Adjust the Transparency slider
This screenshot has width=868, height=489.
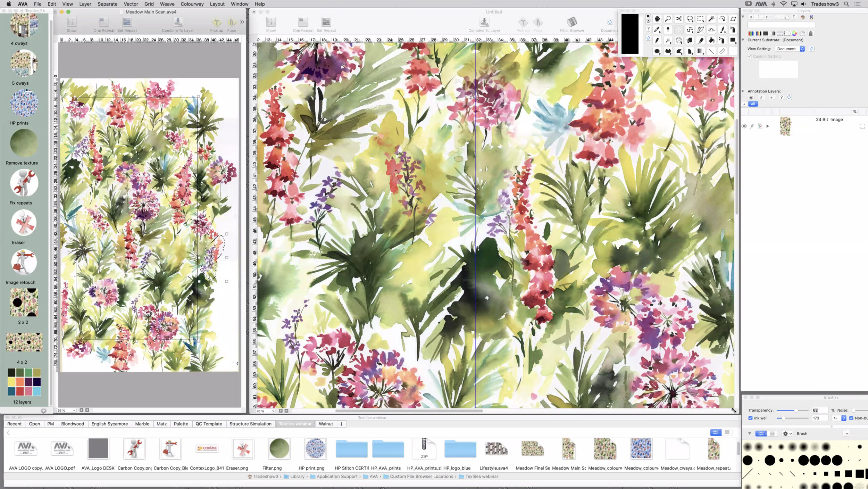tap(796, 410)
